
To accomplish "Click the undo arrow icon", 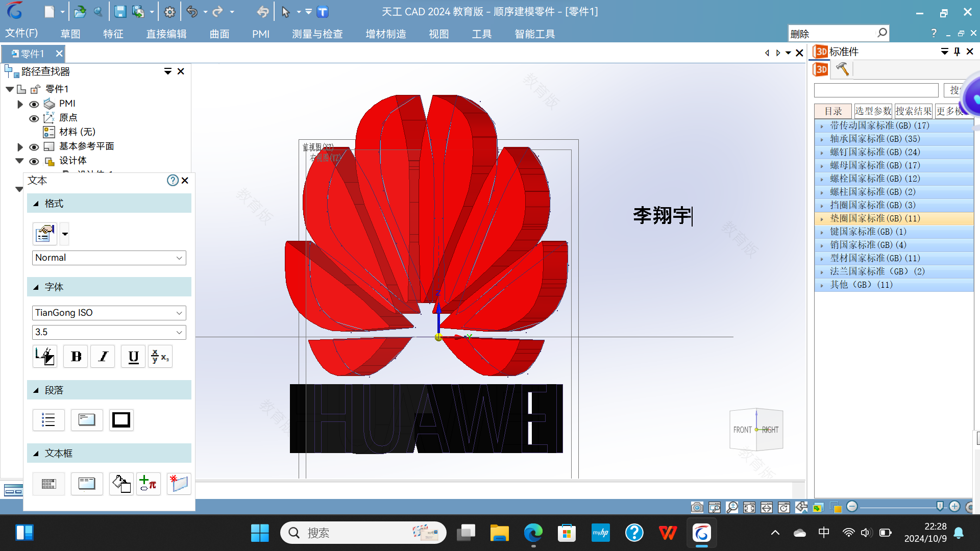I will pos(192,12).
